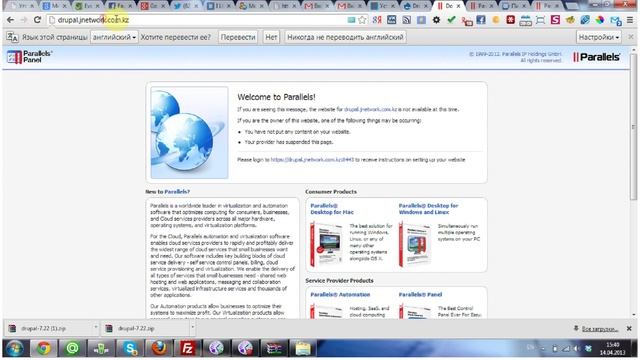Open the Facebook extension icon in the toolbar
The height and width of the screenshot is (360, 640).
click(481, 20)
